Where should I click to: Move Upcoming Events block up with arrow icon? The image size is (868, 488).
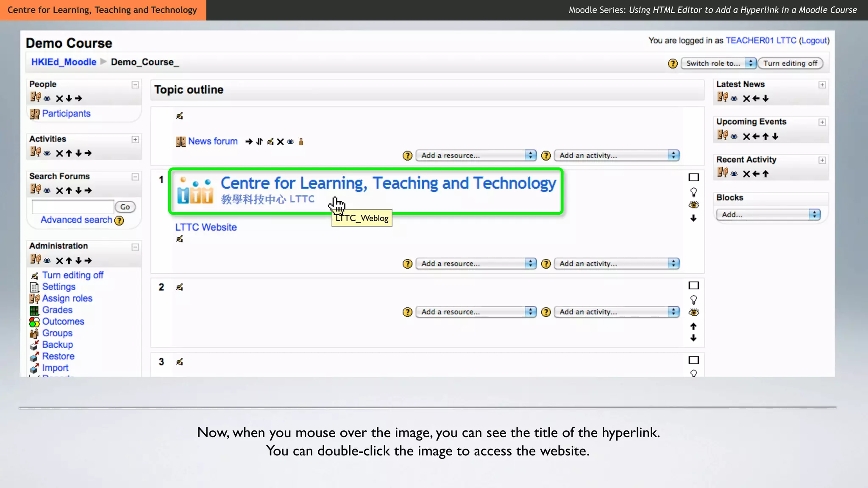765,136
